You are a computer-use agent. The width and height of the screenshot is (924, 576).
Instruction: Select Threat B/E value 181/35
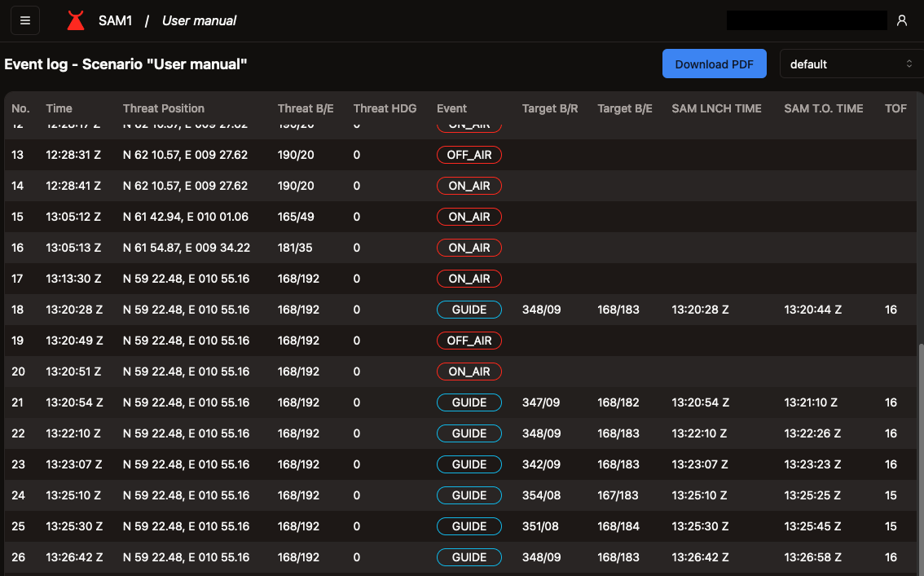(295, 248)
